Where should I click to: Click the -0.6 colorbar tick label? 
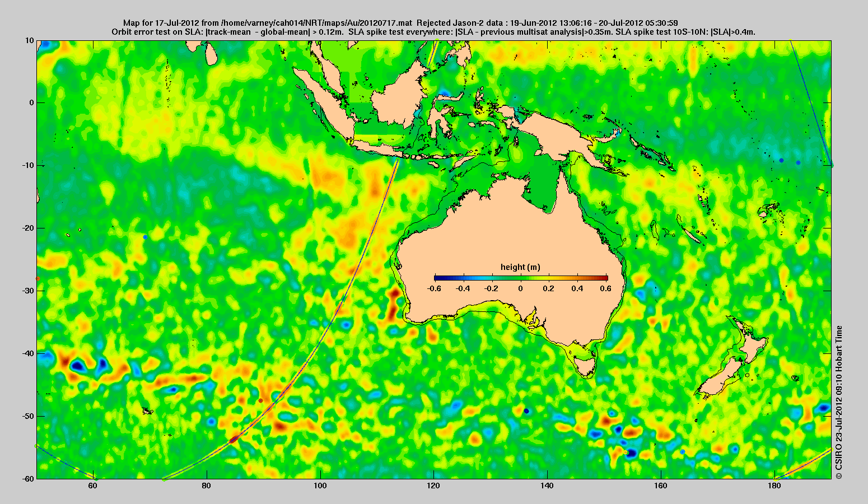433,288
